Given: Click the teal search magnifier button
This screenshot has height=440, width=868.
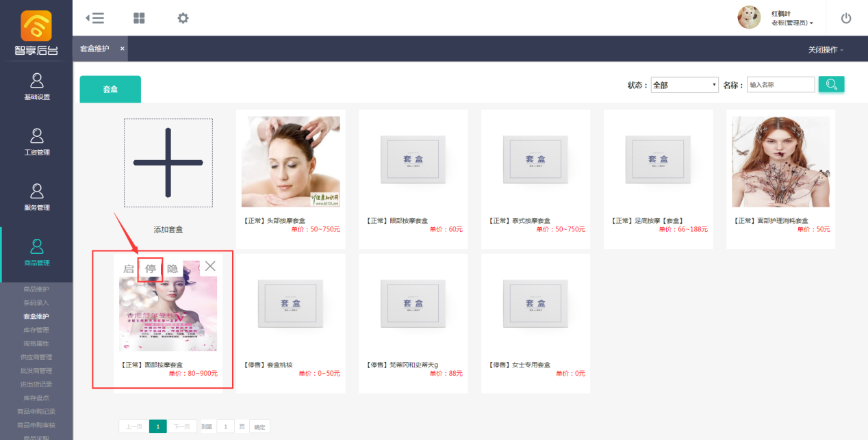Looking at the screenshot, I should click(x=832, y=84).
